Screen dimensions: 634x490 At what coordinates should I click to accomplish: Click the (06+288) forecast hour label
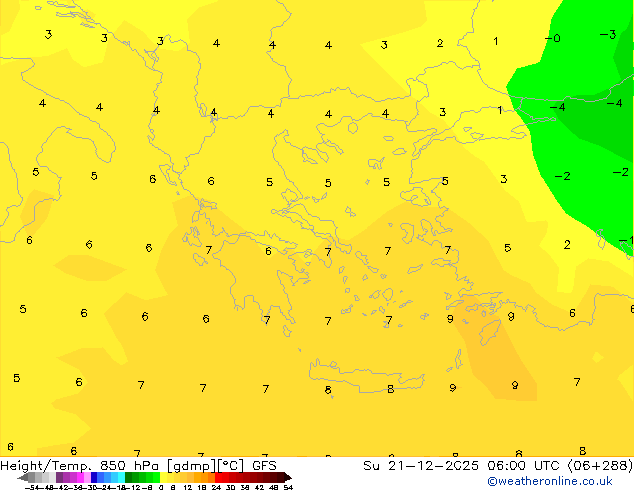coord(600,466)
